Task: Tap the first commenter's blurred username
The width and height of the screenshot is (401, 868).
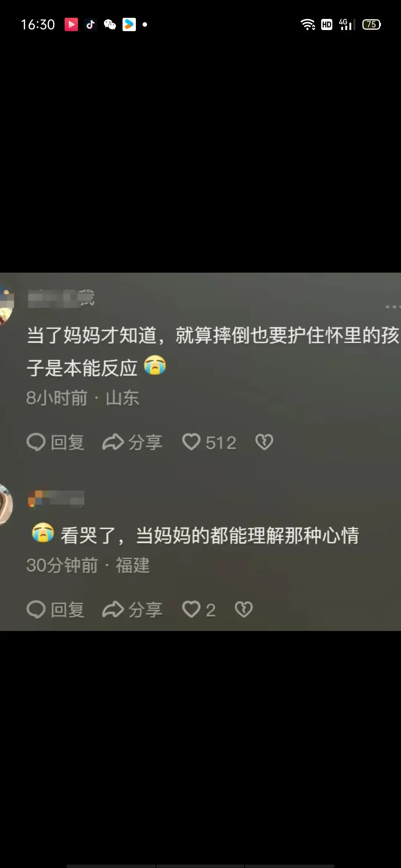Action: tap(61, 299)
